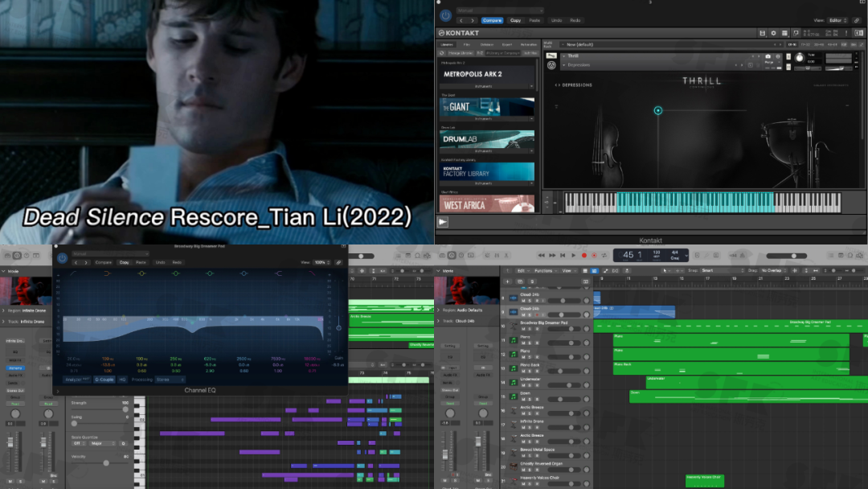Click Redo in the Channel EQ header
The height and width of the screenshot is (489, 868).
[x=177, y=262]
